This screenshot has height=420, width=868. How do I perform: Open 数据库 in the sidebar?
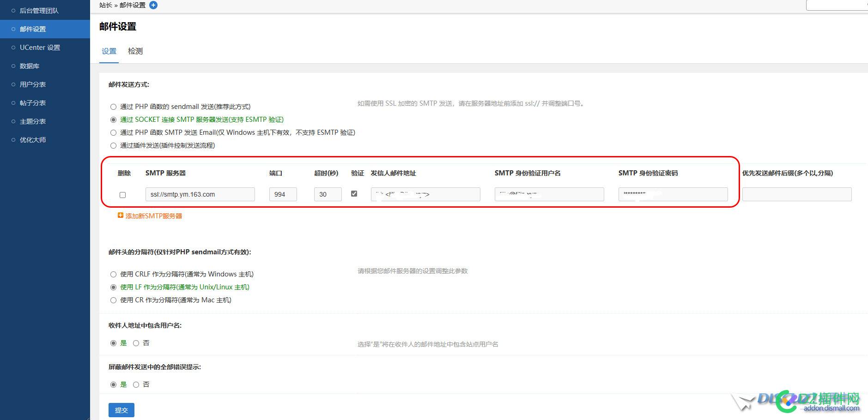coord(29,66)
